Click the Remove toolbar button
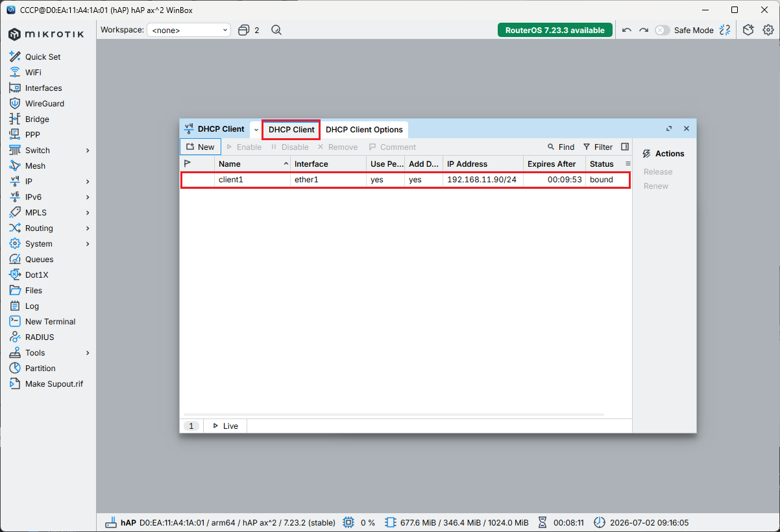Screen dimensions: 780x532 [337, 147]
